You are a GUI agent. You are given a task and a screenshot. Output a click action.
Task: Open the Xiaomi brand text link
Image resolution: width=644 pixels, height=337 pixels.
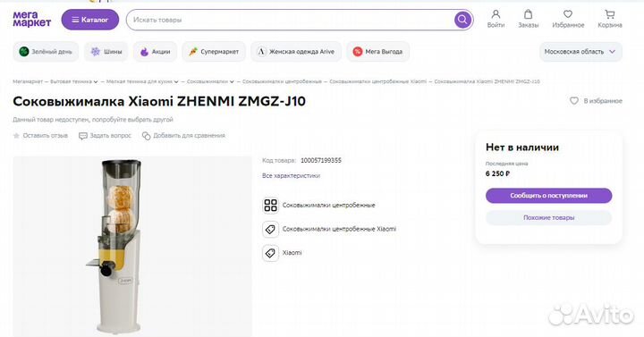(x=292, y=253)
